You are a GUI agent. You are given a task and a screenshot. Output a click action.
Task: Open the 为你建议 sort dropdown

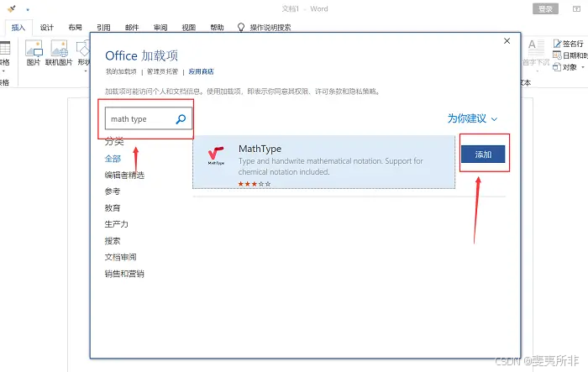click(472, 119)
